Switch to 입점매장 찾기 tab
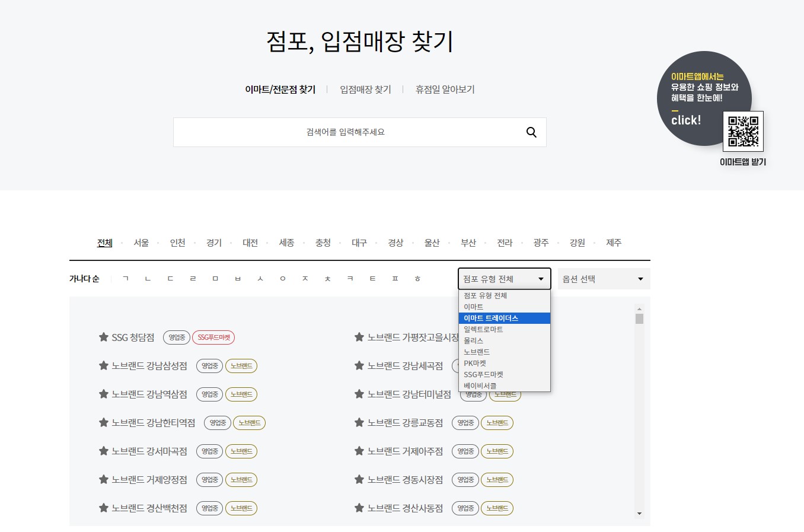 pos(365,90)
